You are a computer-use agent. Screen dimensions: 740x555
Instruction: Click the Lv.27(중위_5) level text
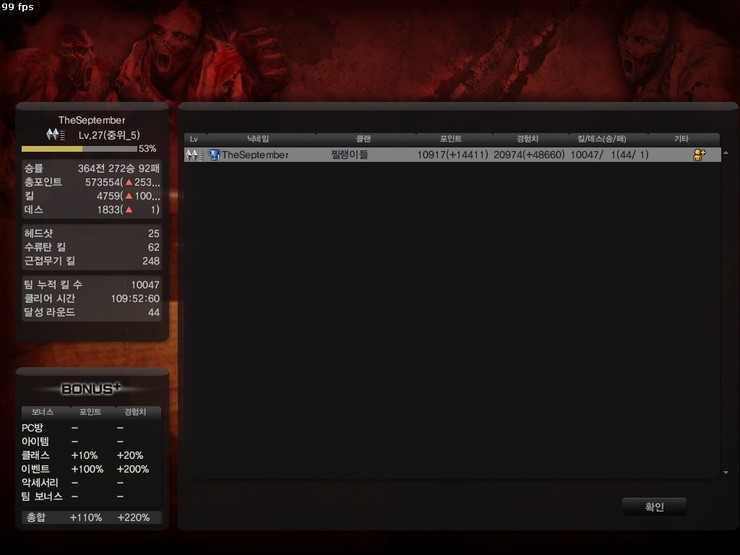tap(109, 135)
